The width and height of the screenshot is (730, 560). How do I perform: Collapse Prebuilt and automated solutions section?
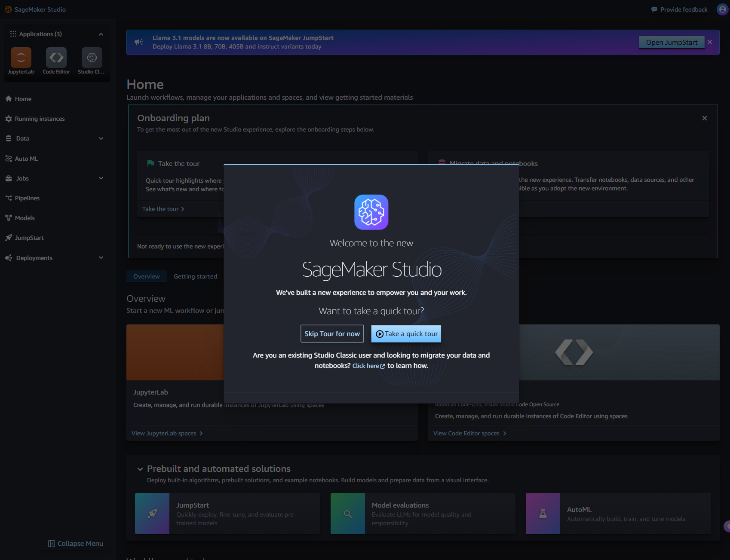click(x=140, y=469)
